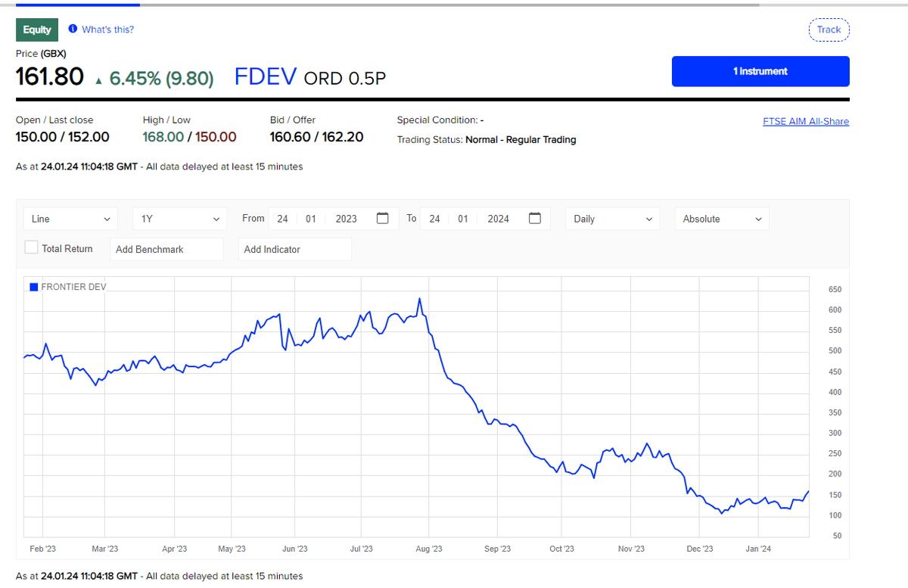This screenshot has height=588, width=908.
Task: Click the info icon next to What's this?
Action: click(73, 30)
